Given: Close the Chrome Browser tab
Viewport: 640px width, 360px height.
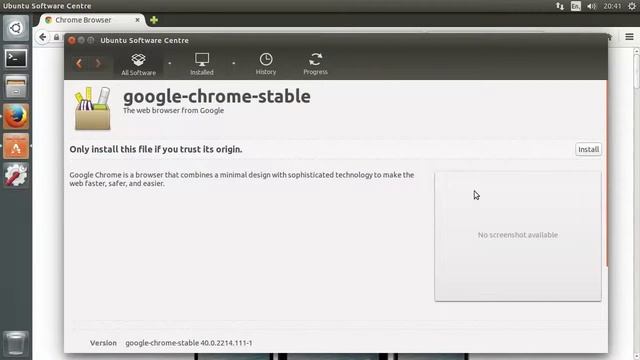Looking at the screenshot, I should pos(138,20).
